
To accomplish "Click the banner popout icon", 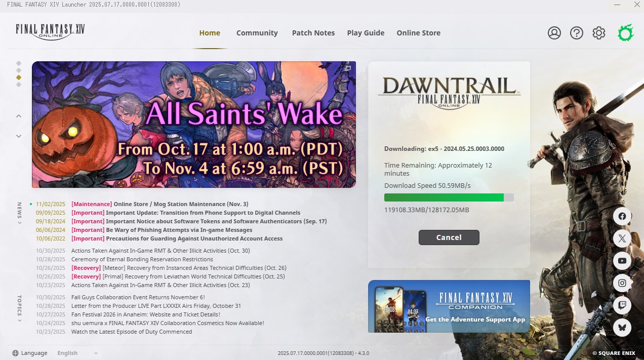I will pyautogui.click(x=348, y=68).
